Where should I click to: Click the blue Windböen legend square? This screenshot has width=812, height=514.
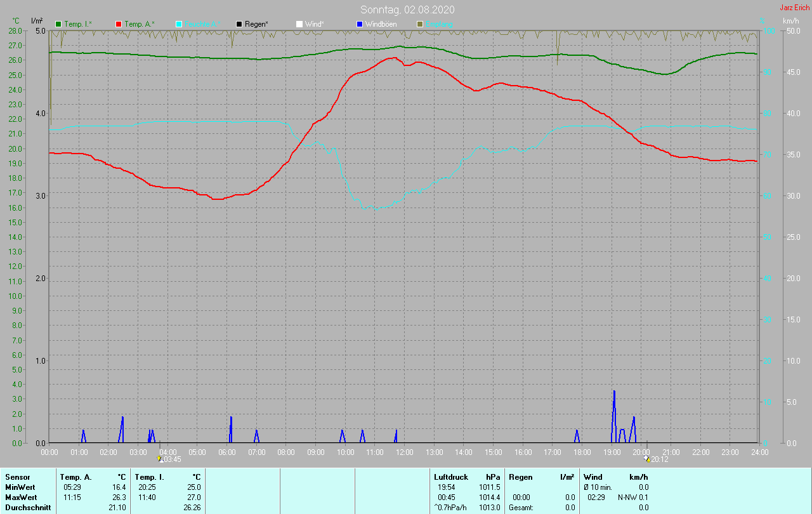(x=359, y=24)
